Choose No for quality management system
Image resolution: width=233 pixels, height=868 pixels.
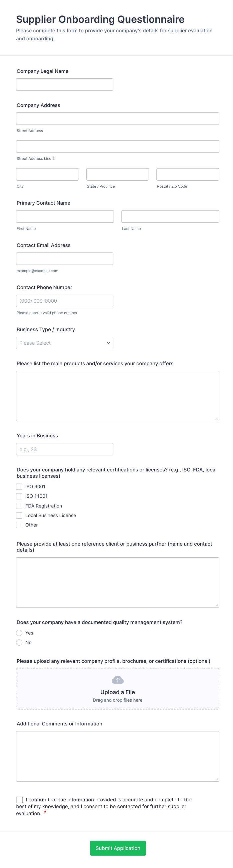pos(19,642)
